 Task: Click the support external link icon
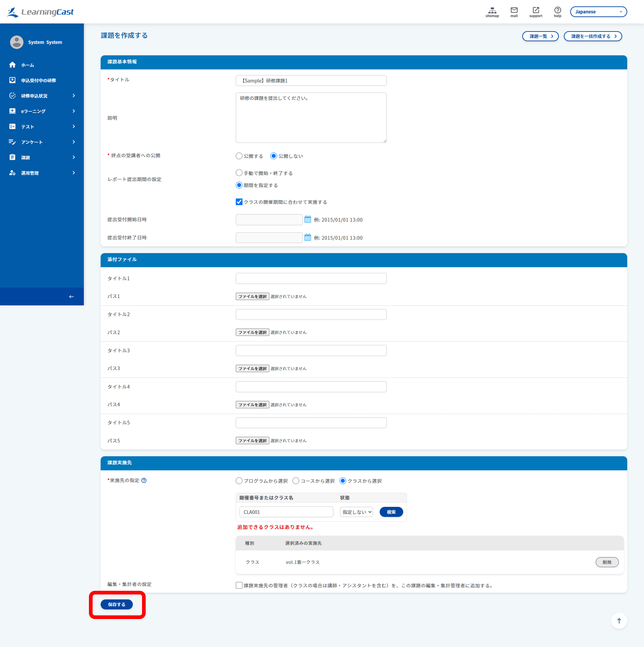pos(535,12)
